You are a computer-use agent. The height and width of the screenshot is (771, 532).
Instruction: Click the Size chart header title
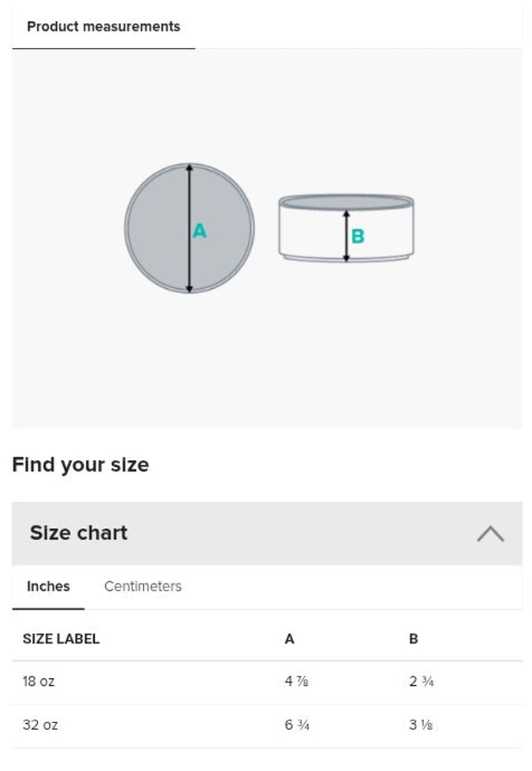point(79,533)
